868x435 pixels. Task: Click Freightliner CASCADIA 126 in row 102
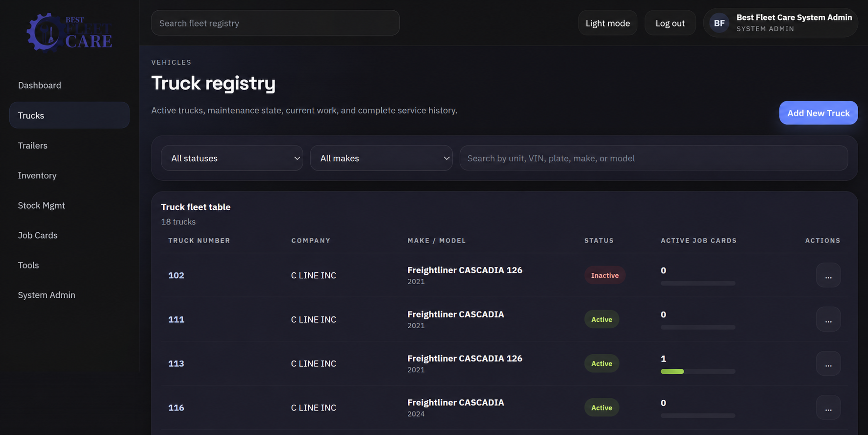[x=465, y=270]
